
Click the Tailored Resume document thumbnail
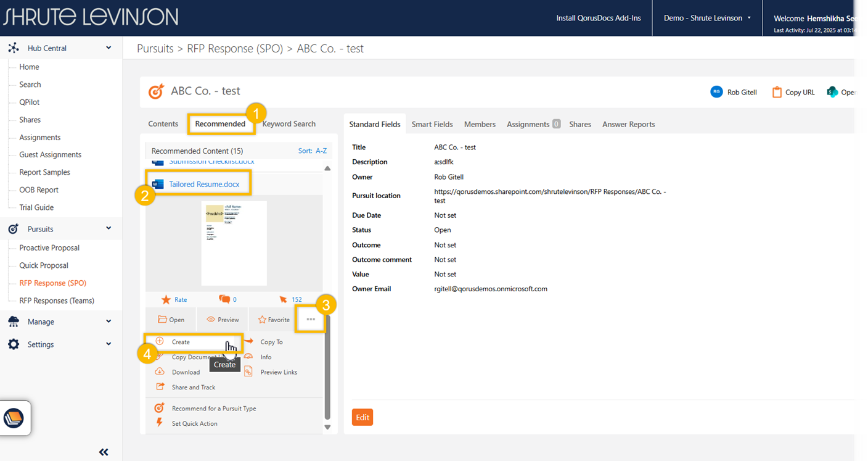234,243
